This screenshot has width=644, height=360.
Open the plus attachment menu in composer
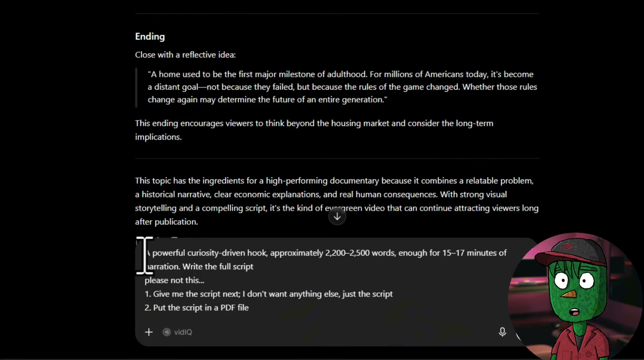[149, 332]
